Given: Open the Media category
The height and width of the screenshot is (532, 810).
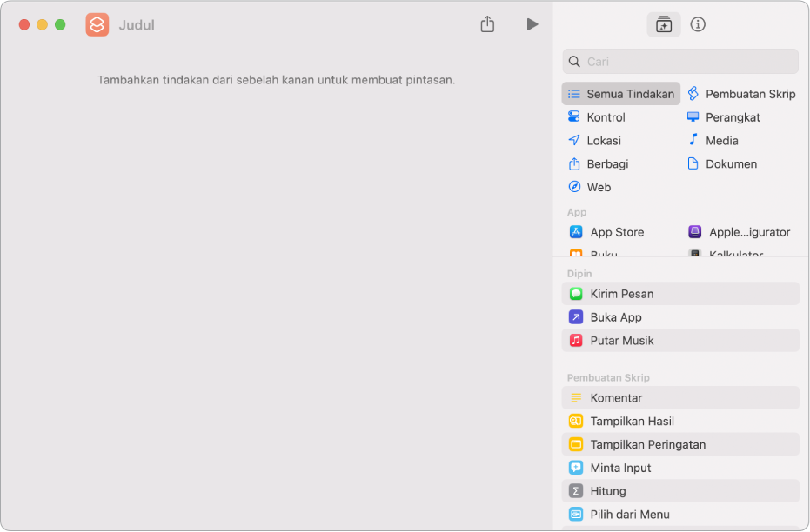Looking at the screenshot, I should 713,140.
